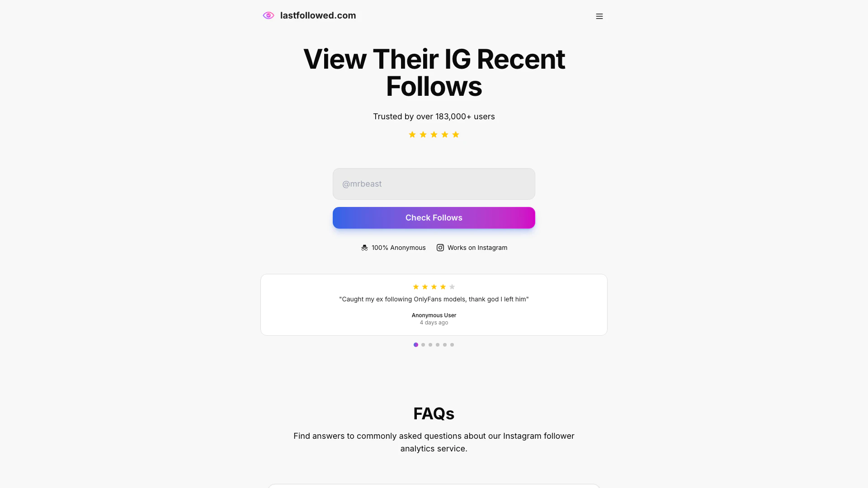The width and height of the screenshot is (868, 488).
Task: Show the last testimonial via sixth dot
Action: 452,345
